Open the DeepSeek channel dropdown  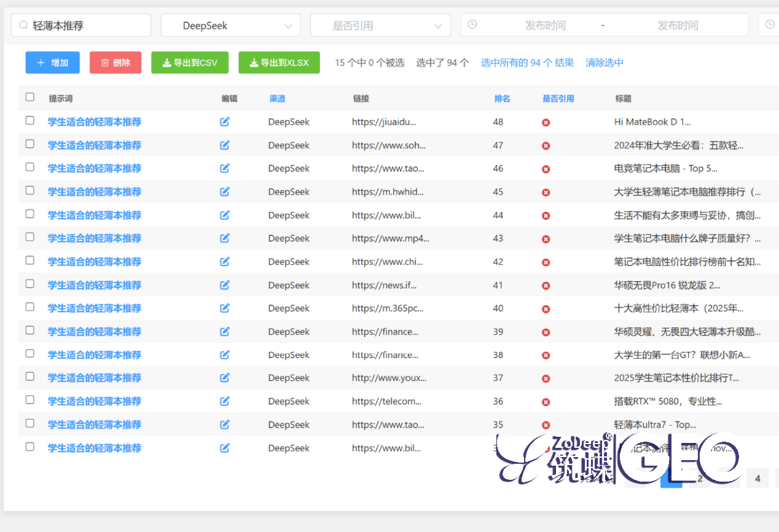[x=230, y=25]
